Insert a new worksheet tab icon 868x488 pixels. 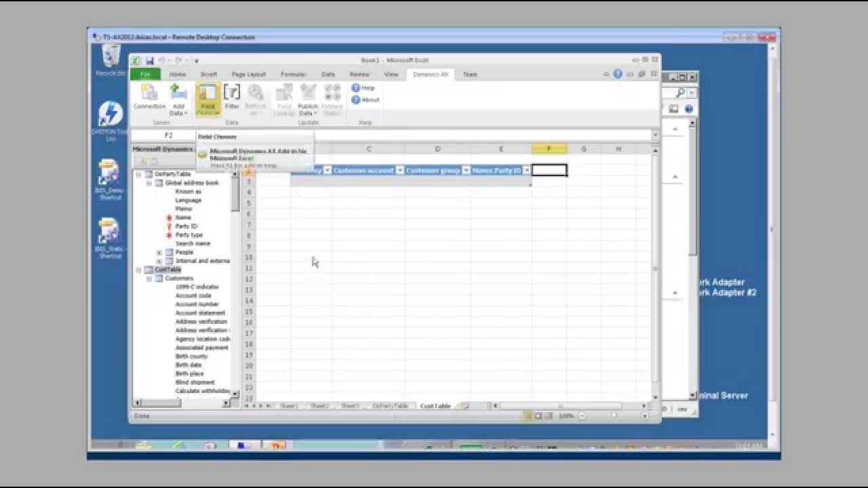(x=465, y=406)
